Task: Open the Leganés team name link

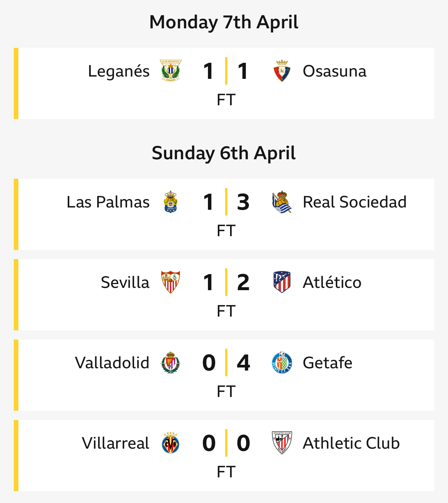Action: 119,72
